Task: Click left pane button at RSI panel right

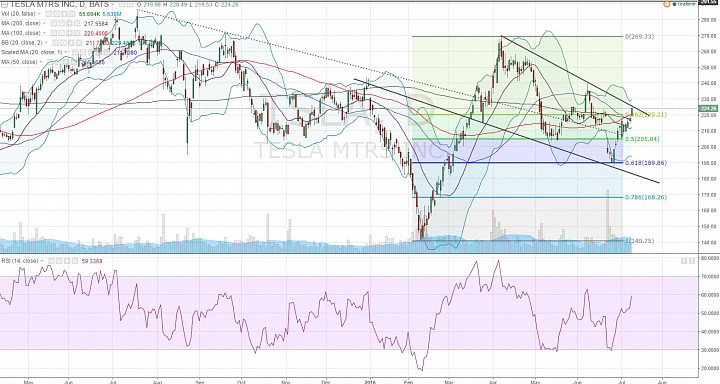Action: click(x=683, y=261)
